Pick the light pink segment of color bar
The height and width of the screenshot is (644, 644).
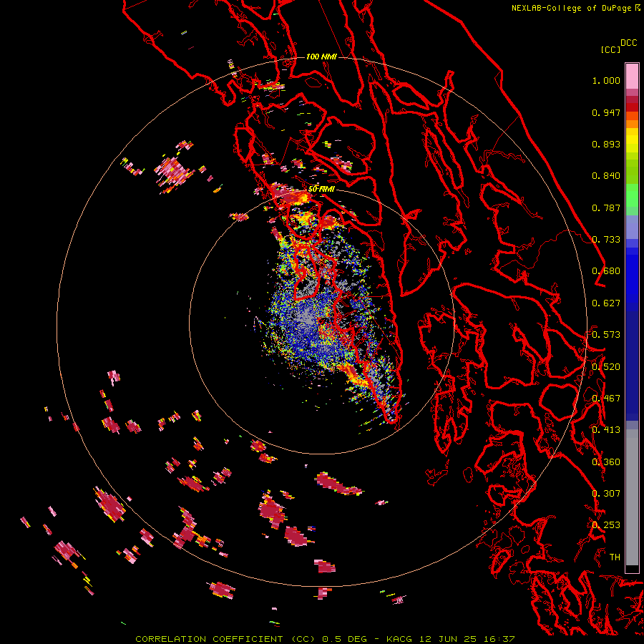632,76
